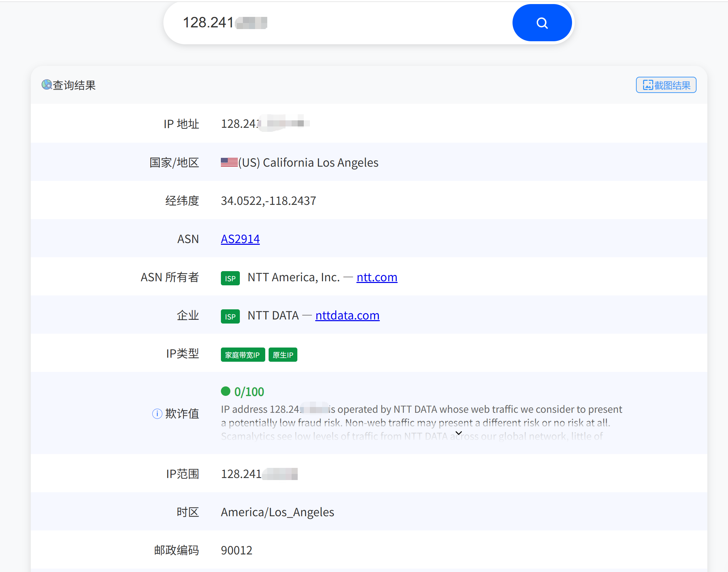The height and width of the screenshot is (572, 728).
Task: Click the California Los Angeles location text
Action: [x=321, y=163]
